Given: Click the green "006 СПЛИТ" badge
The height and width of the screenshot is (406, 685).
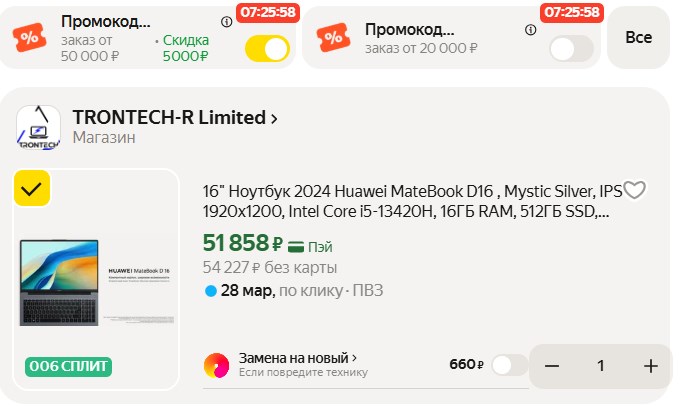Looking at the screenshot, I should (68, 366).
